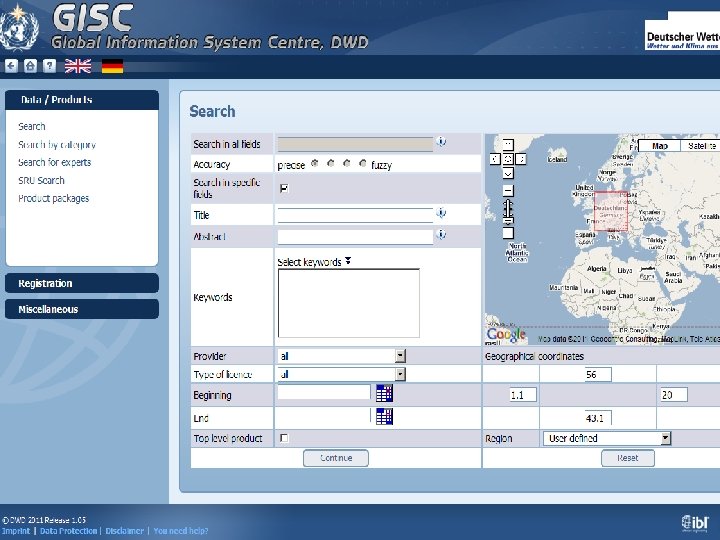
Task: Click the Continue button
Action: click(x=336, y=458)
